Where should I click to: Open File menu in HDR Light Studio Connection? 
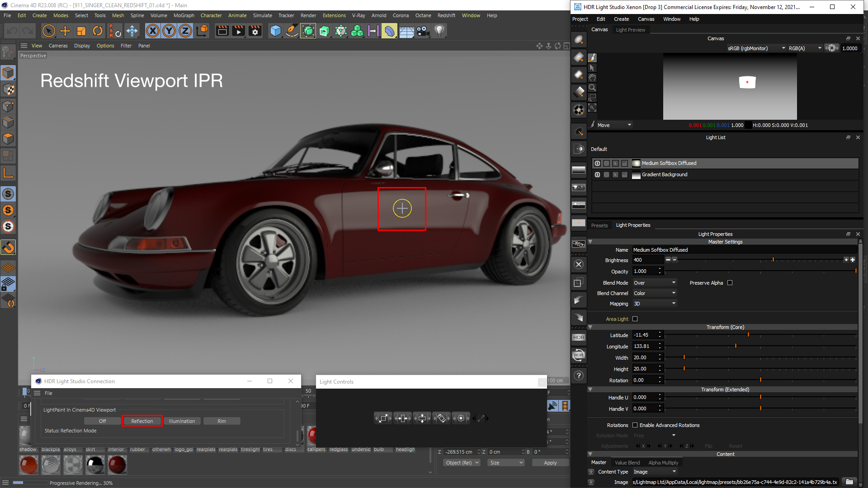coord(48,393)
